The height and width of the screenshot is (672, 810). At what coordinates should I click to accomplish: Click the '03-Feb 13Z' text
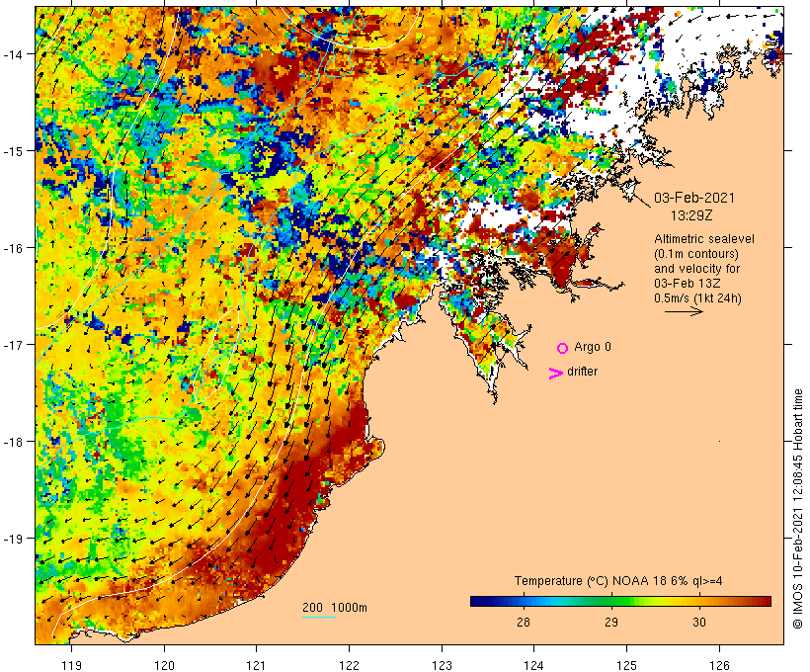[x=688, y=284]
